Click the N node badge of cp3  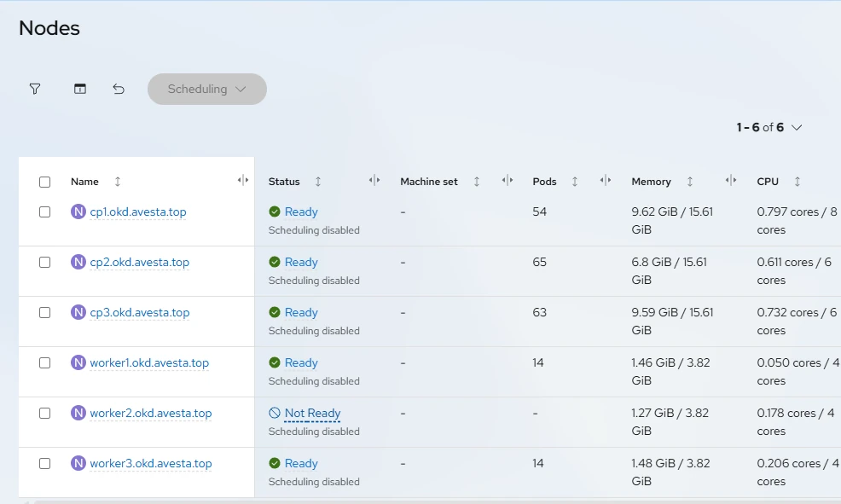coord(78,313)
